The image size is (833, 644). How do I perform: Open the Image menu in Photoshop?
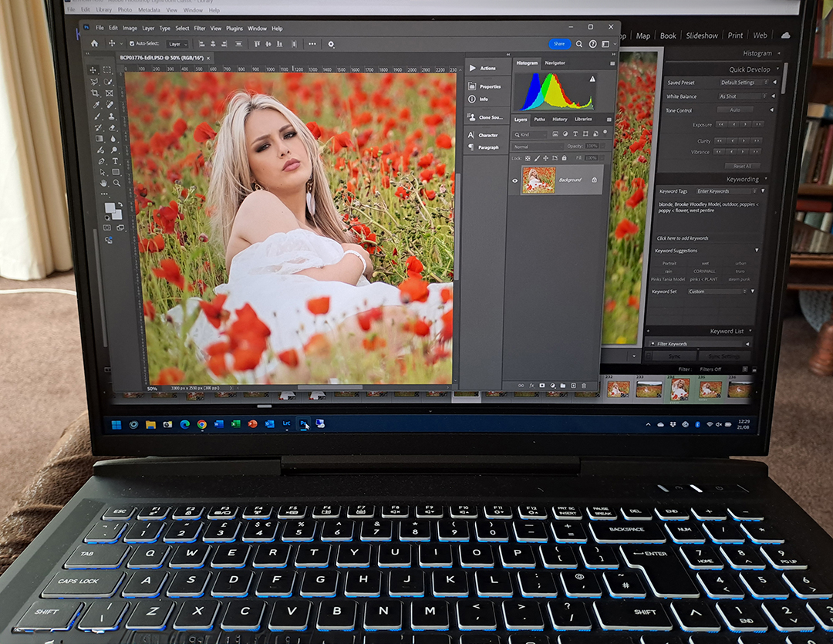click(x=130, y=29)
